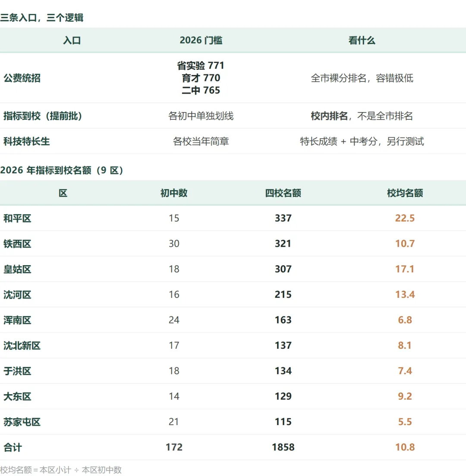
Task: Click the 省实验 771 threshold text
Action: (201, 66)
